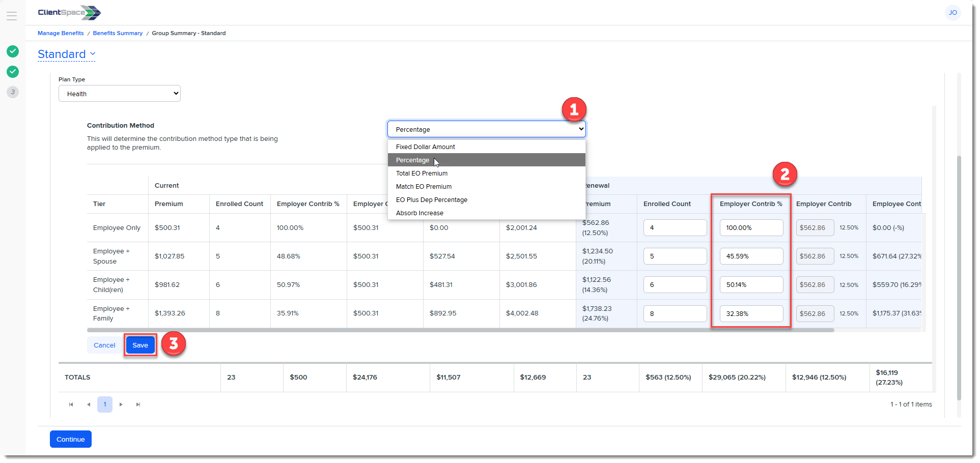Open the JO user avatar menu
Image resolution: width=980 pixels, height=463 pixels.
952,13
